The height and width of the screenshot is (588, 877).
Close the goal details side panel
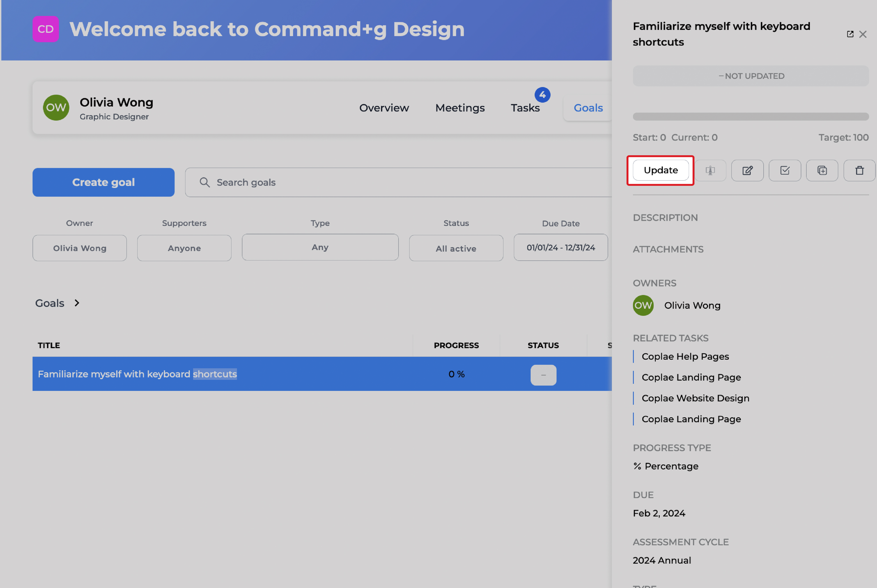(863, 34)
